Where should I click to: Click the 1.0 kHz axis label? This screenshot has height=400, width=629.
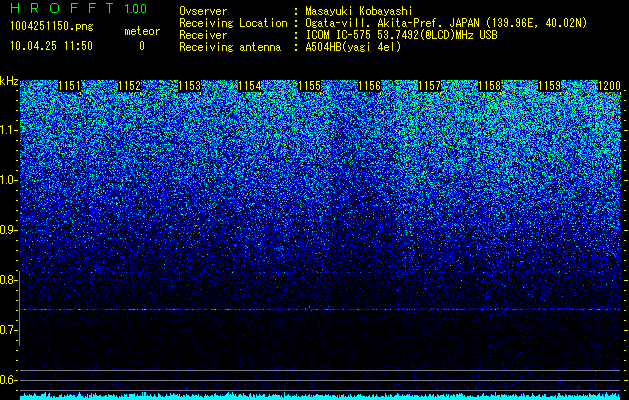pos(7,180)
